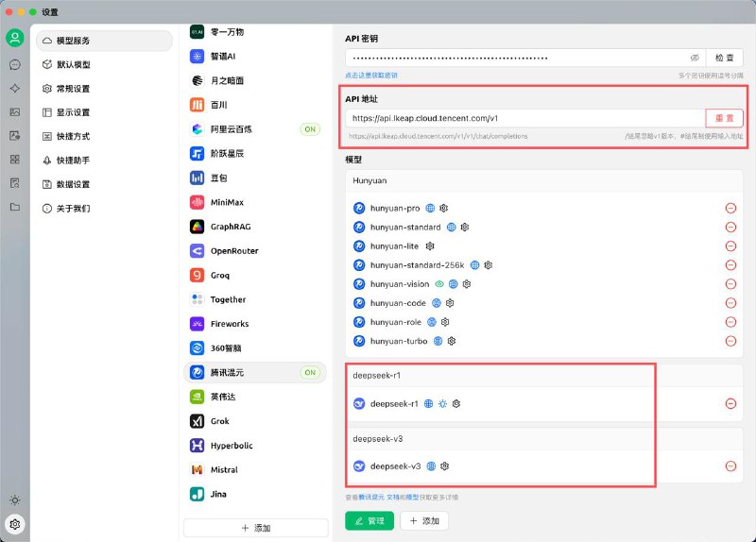Image resolution: width=756 pixels, height=542 pixels.
Task: Click the 检查 API key check button
Action: [x=724, y=58]
